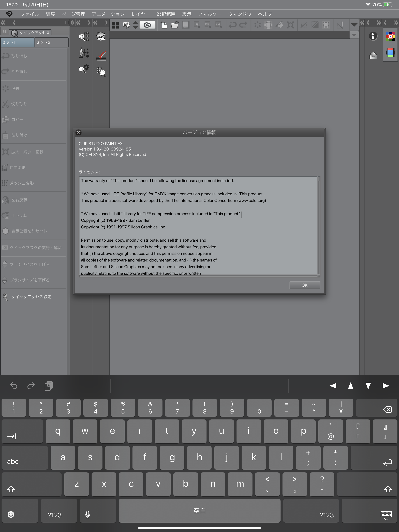Click the クイックアクセス palette tab

click(31, 33)
